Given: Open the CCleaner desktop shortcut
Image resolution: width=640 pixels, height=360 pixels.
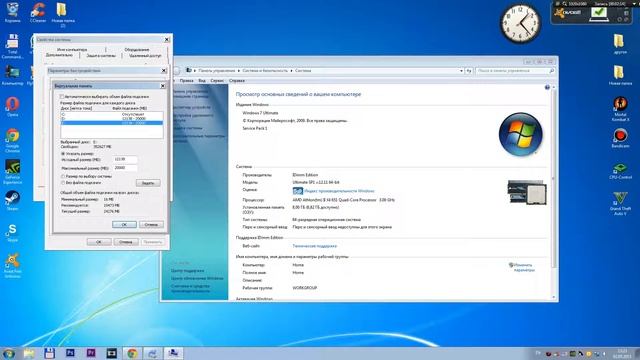Looking at the screenshot, I should pos(38,12).
